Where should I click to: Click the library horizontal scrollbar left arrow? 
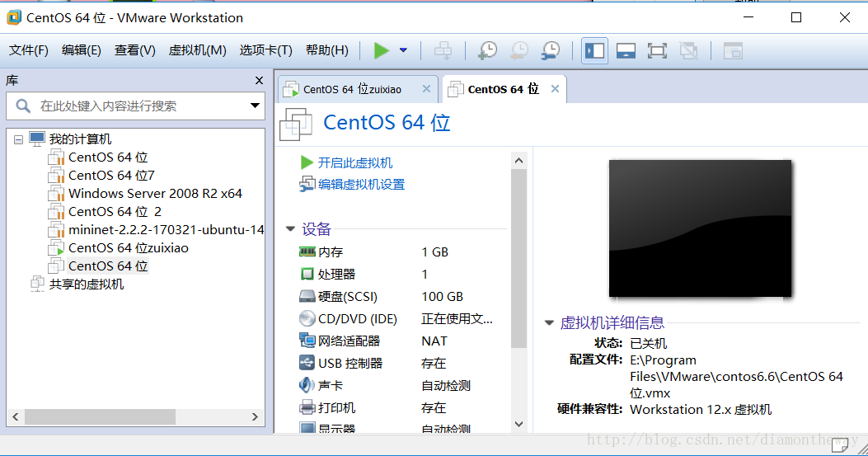(x=16, y=416)
